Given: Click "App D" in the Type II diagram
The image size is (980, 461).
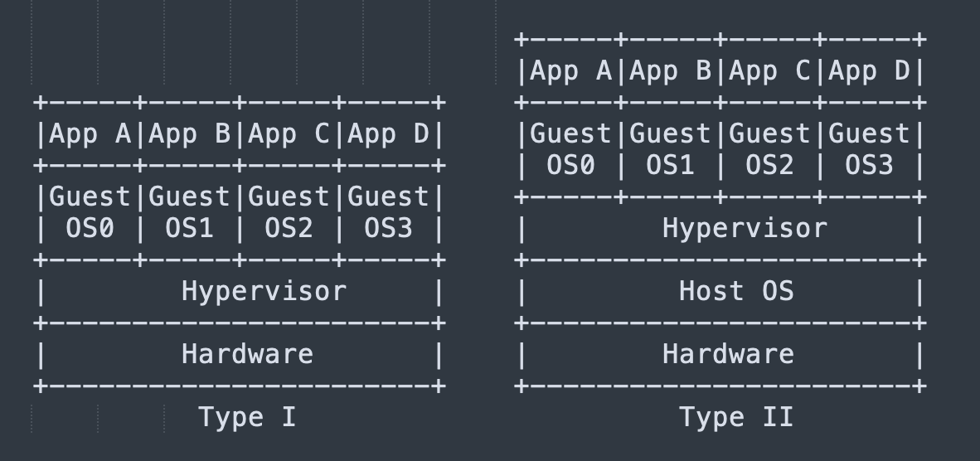Looking at the screenshot, I should 869,71.
